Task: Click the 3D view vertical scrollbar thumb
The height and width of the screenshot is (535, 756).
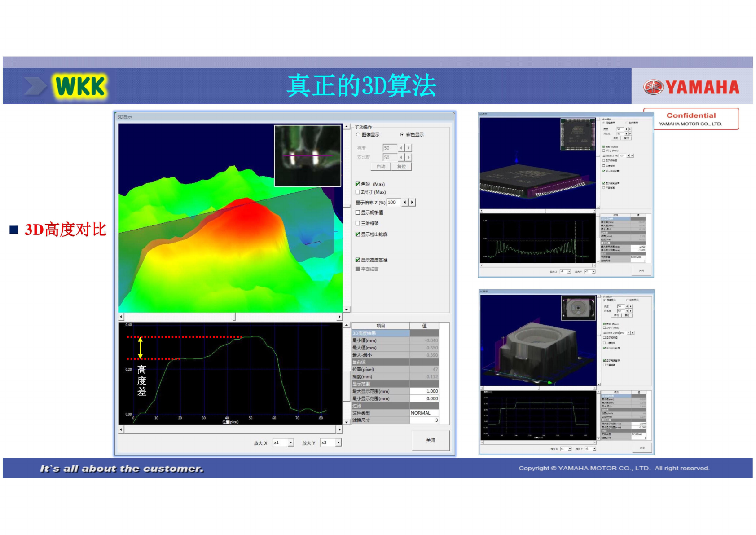Action: [x=347, y=207]
